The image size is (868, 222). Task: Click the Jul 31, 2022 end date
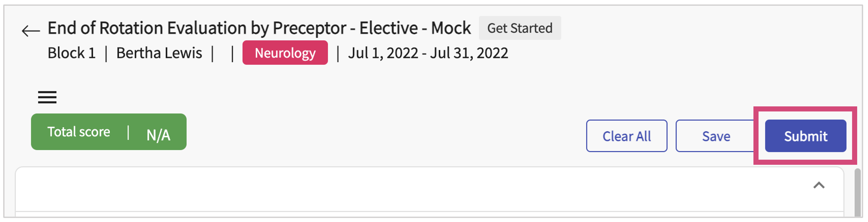point(469,53)
